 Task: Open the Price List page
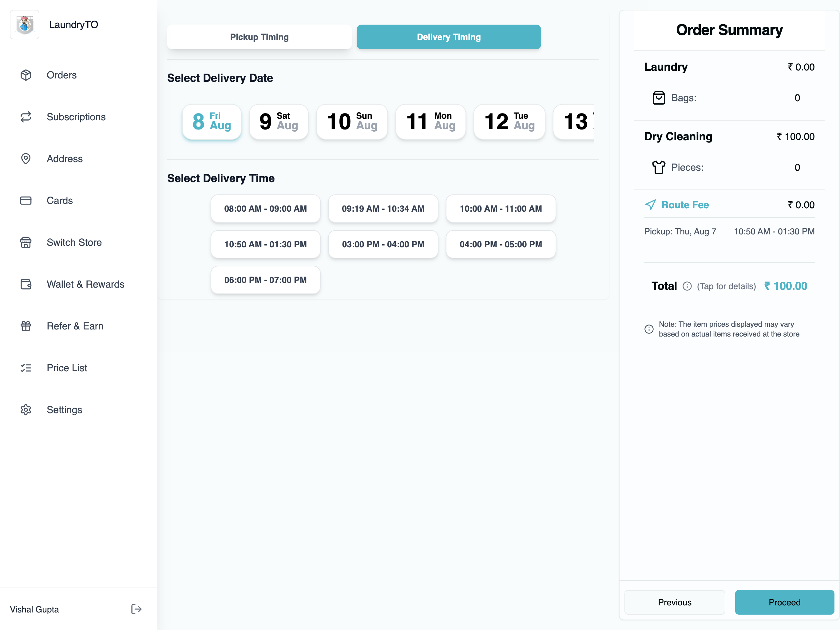(79, 368)
